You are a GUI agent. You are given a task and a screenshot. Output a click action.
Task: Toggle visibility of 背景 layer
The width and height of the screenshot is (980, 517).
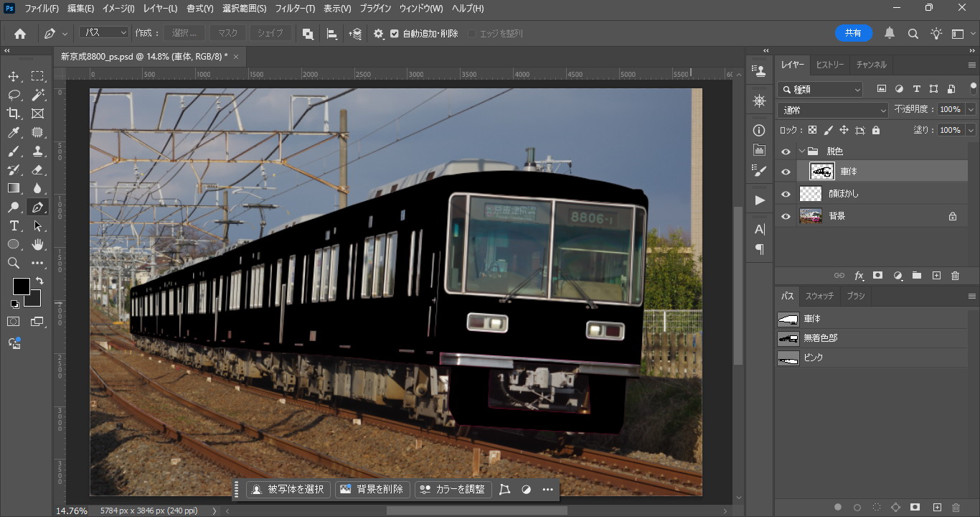[x=786, y=216]
